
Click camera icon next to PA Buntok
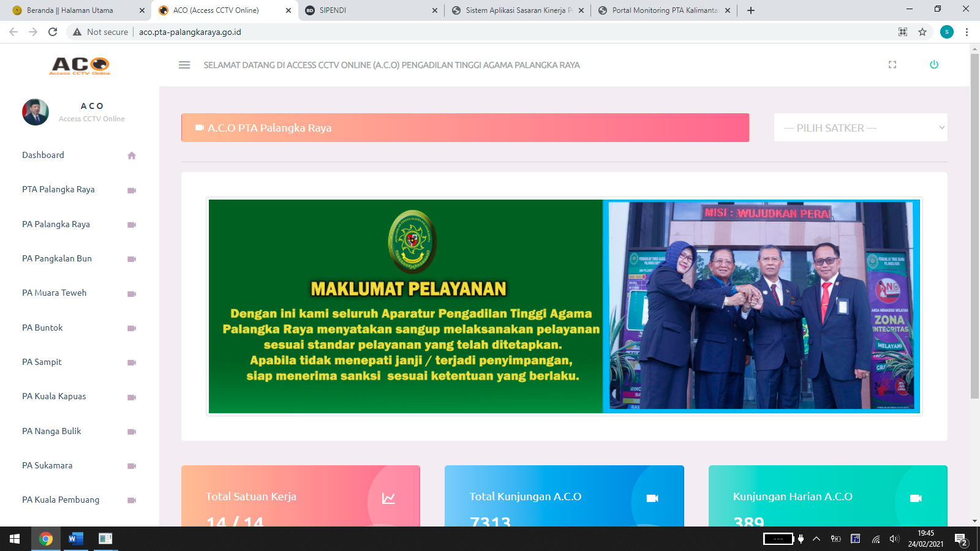(131, 328)
